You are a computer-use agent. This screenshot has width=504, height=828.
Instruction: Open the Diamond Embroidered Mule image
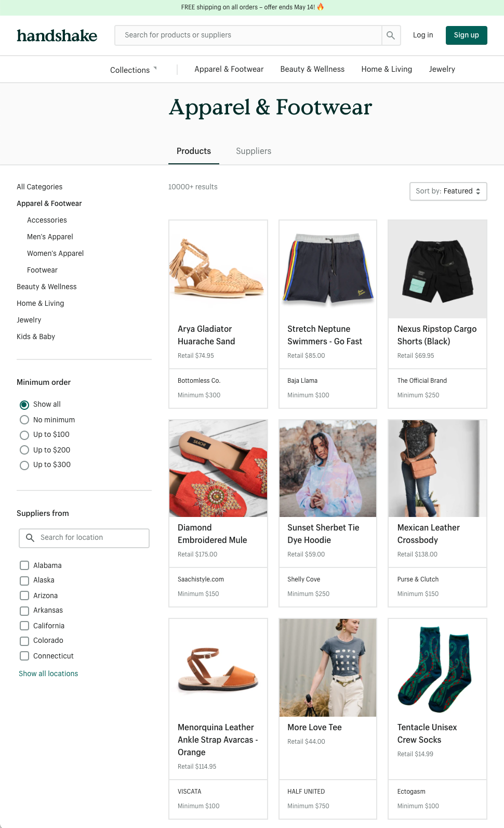pyautogui.click(x=218, y=469)
